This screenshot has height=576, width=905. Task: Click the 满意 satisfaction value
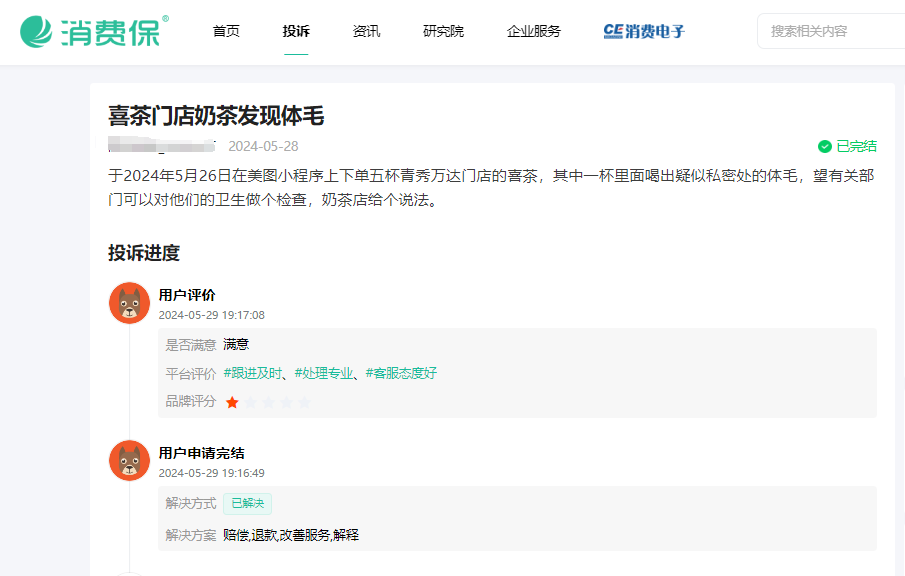pyautogui.click(x=236, y=345)
